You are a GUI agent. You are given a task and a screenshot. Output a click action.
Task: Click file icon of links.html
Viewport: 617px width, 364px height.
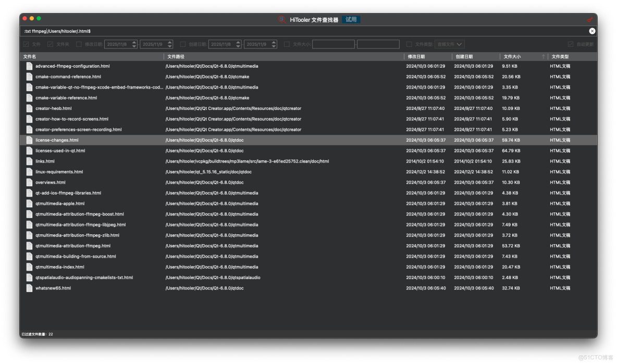[x=29, y=161]
